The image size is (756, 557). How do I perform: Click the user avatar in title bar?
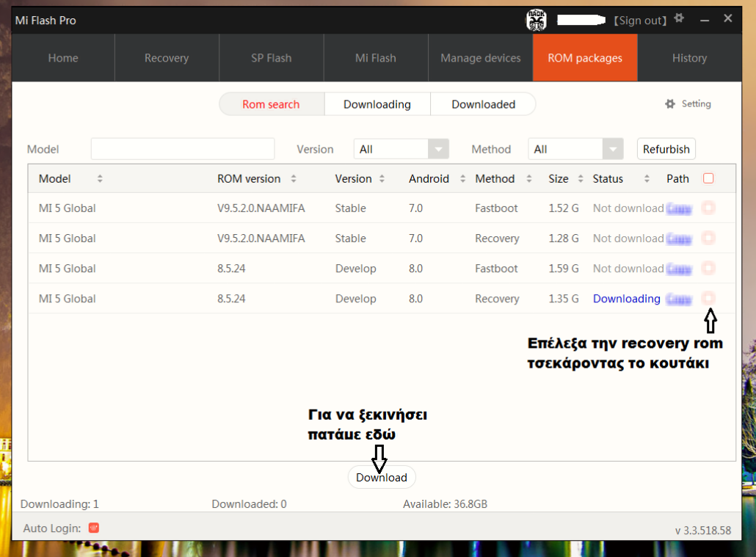pos(537,20)
